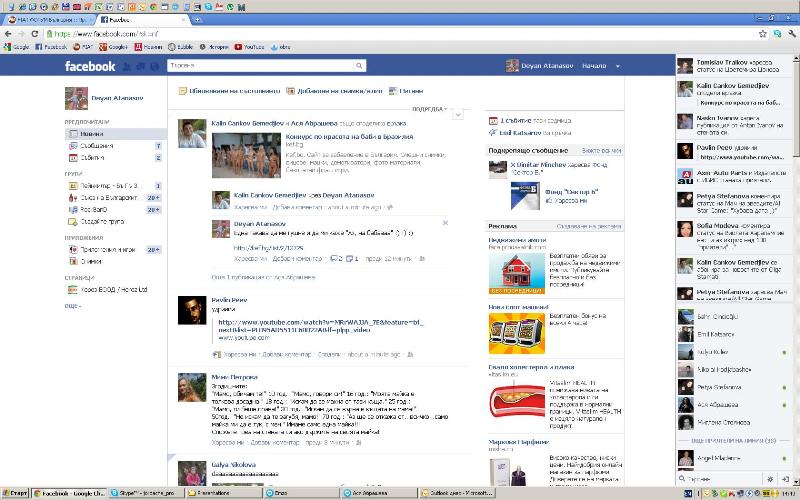Click Update Status icon in composer
The width and height of the screenshot is (800, 500).
(x=183, y=91)
